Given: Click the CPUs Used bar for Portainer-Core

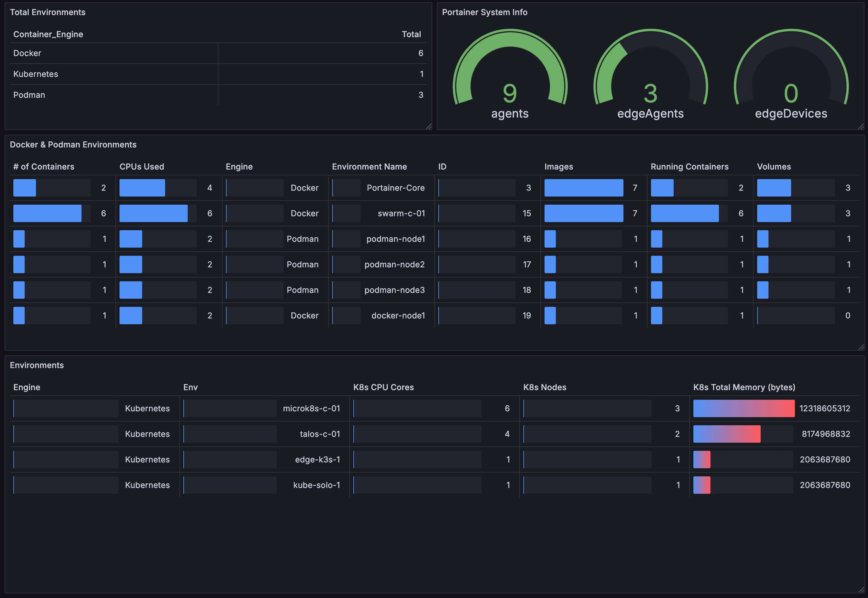Looking at the screenshot, I should 142,188.
